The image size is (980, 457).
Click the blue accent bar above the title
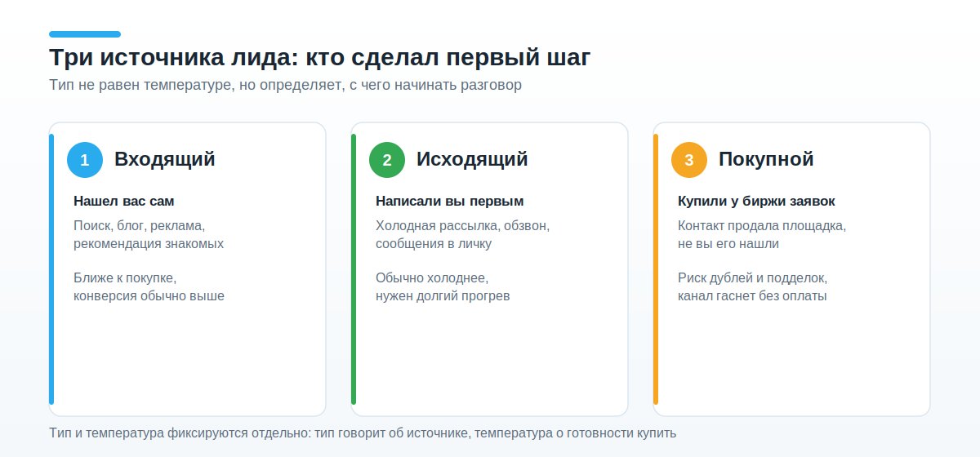pos(85,34)
